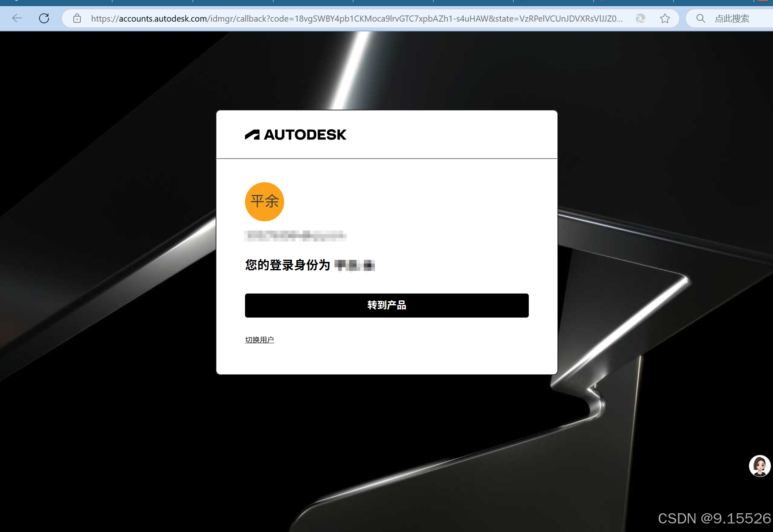This screenshot has height=532, width=773.
Task: Click the orange 平余 avatar
Action: [265, 202]
